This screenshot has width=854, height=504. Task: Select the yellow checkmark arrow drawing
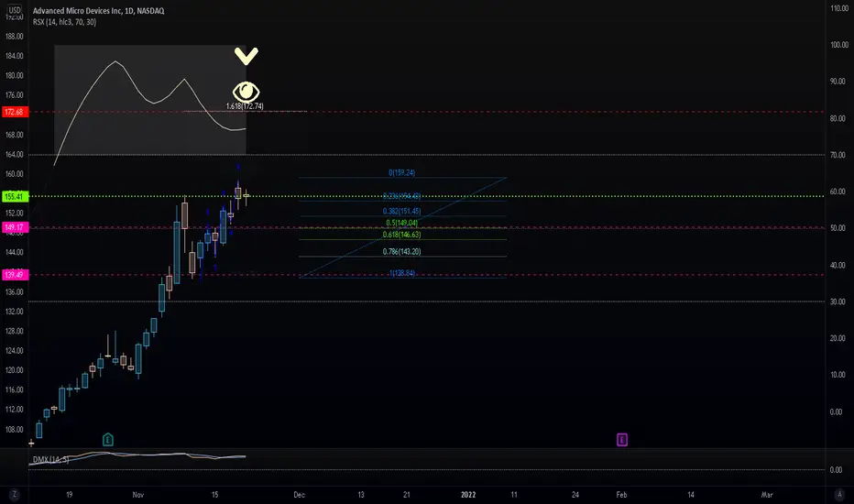point(246,56)
